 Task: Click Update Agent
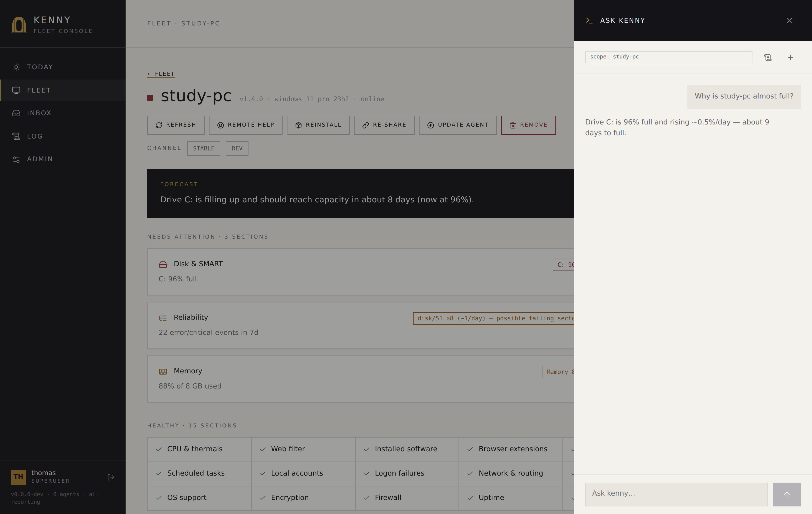tap(458, 125)
